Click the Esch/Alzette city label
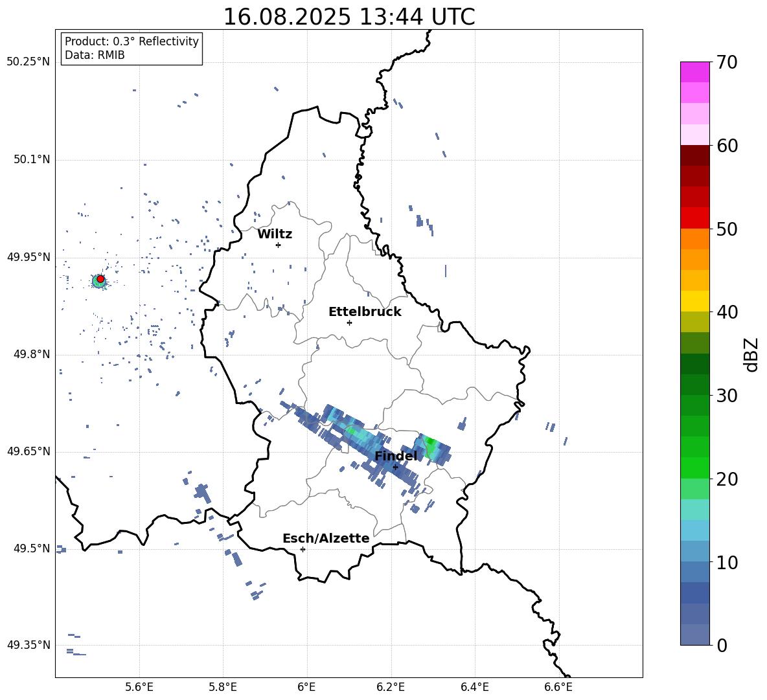Screen dimensions: 767x700 [326, 538]
